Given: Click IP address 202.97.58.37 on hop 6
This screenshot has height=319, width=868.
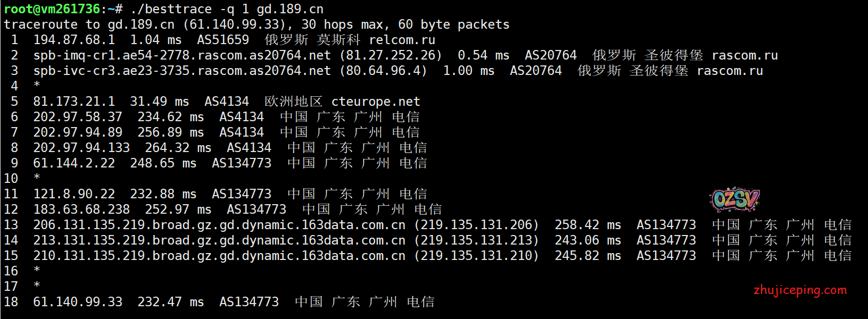Looking at the screenshot, I should coord(78,117).
